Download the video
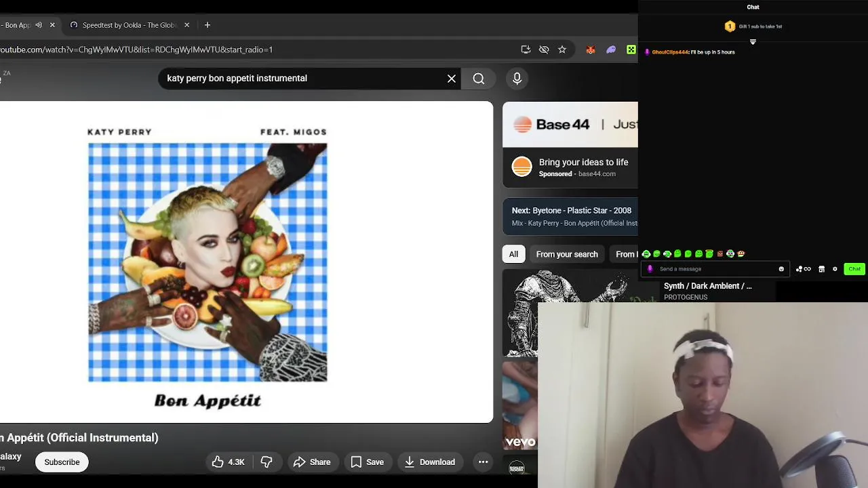The image size is (868, 488). click(430, 462)
